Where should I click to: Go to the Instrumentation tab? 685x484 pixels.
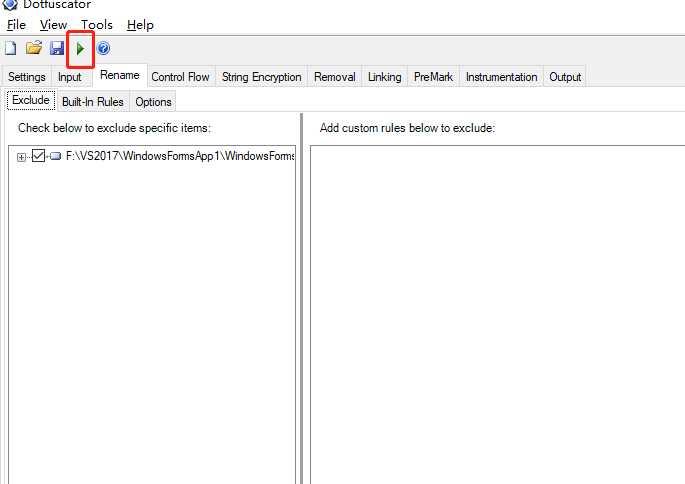pyautogui.click(x=502, y=77)
